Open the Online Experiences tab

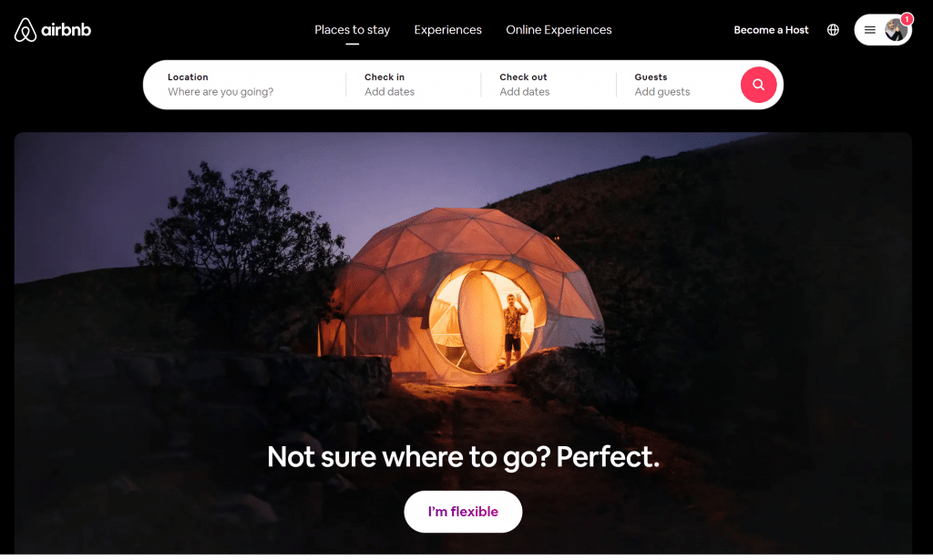tap(559, 30)
